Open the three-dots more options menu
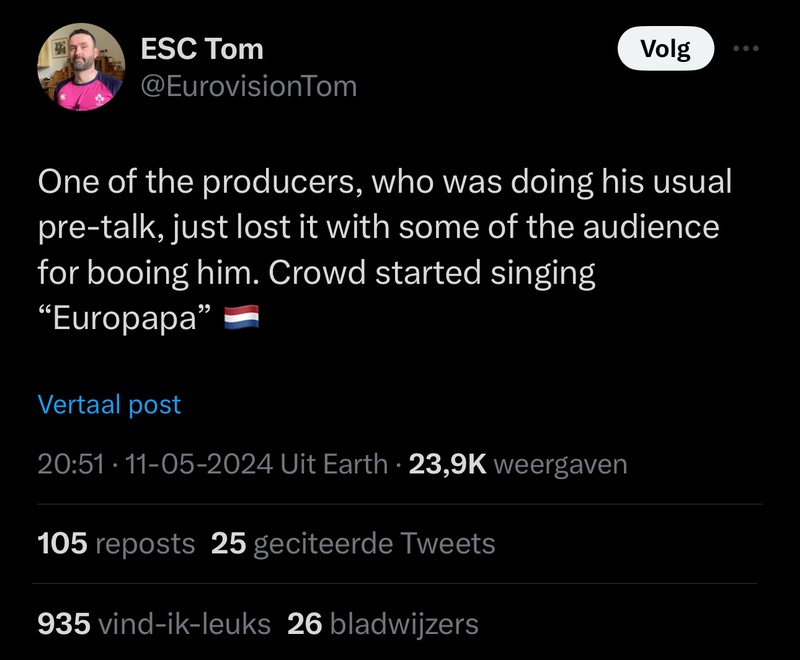 (746, 48)
